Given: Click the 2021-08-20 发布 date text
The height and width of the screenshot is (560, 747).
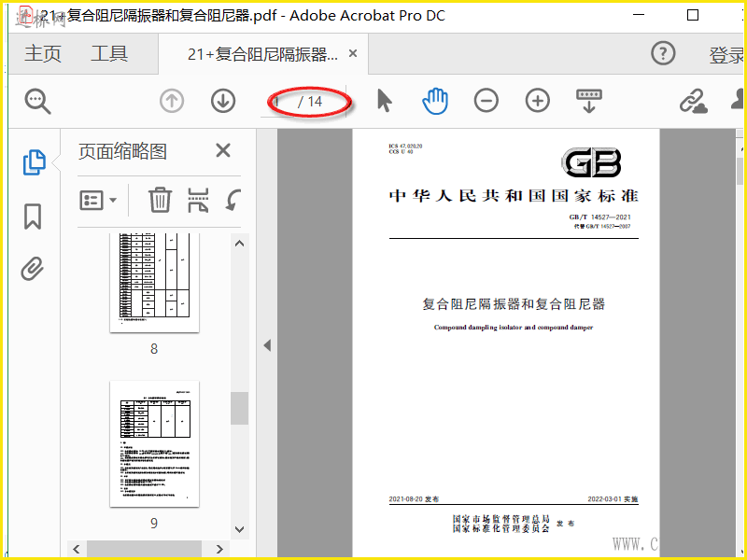Looking at the screenshot, I should (x=414, y=499).
